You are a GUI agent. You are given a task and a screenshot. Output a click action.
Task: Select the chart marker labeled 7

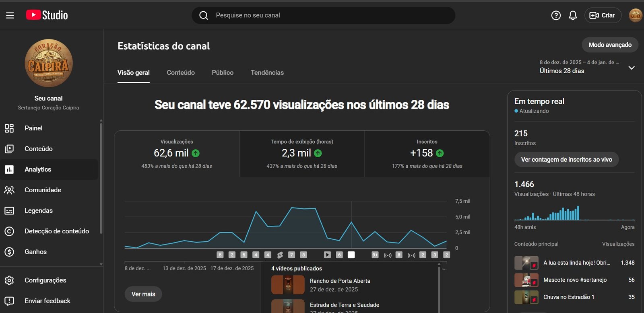292,255
